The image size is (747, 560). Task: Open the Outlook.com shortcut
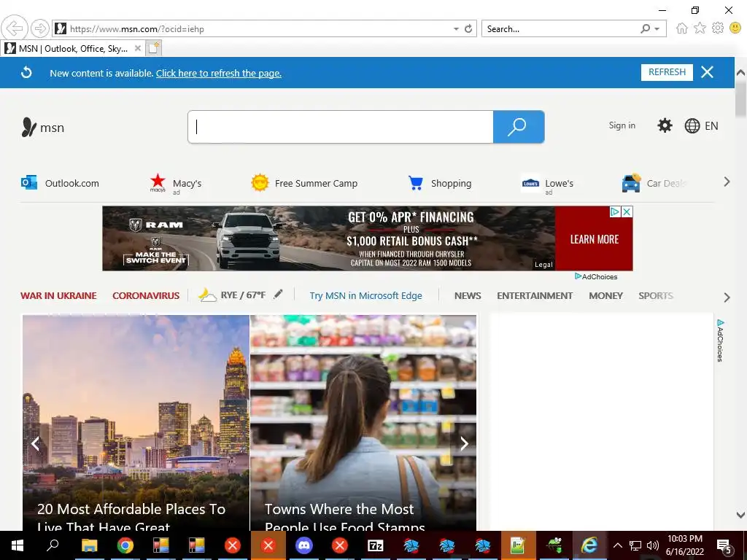pyautogui.click(x=60, y=183)
